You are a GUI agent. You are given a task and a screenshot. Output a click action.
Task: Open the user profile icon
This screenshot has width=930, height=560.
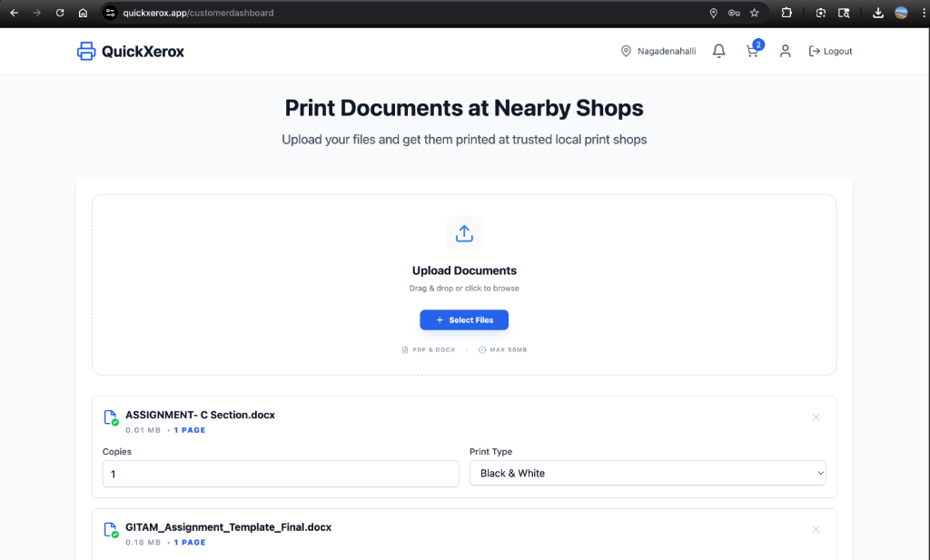pyautogui.click(x=786, y=52)
